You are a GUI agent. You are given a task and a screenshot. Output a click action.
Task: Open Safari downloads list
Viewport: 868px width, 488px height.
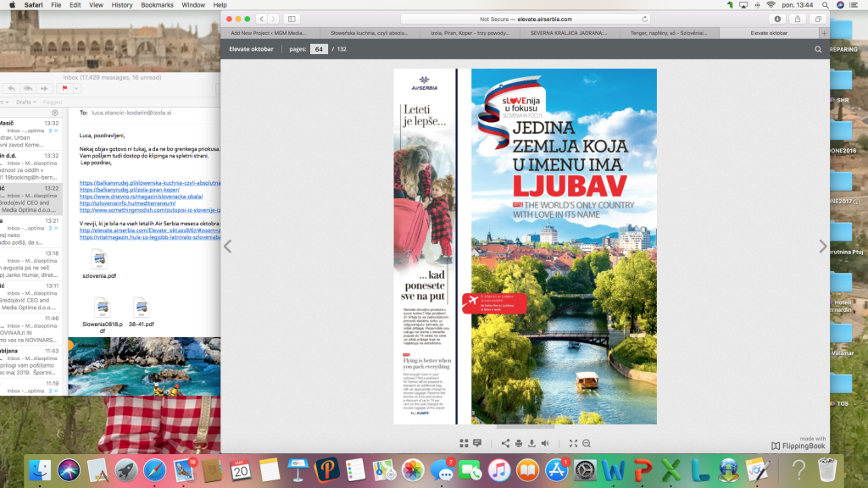click(777, 19)
